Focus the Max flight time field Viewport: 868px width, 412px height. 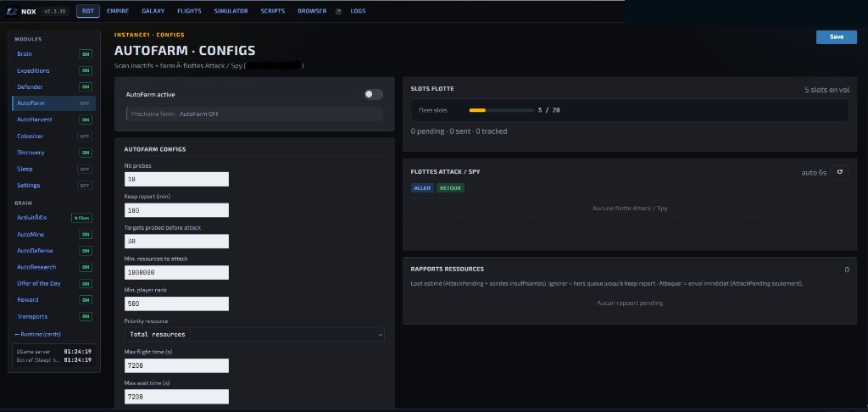click(x=176, y=365)
